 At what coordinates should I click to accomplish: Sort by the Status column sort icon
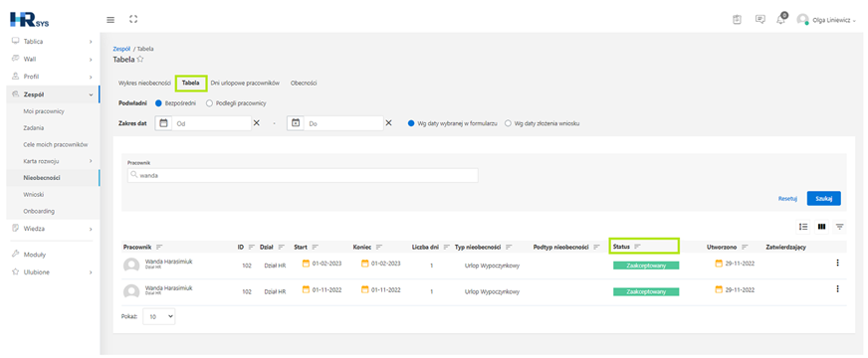point(637,247)
